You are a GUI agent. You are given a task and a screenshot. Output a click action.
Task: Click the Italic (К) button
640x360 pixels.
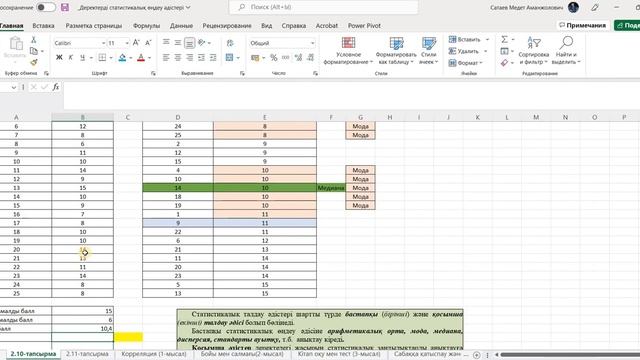[x=71, y=58]
